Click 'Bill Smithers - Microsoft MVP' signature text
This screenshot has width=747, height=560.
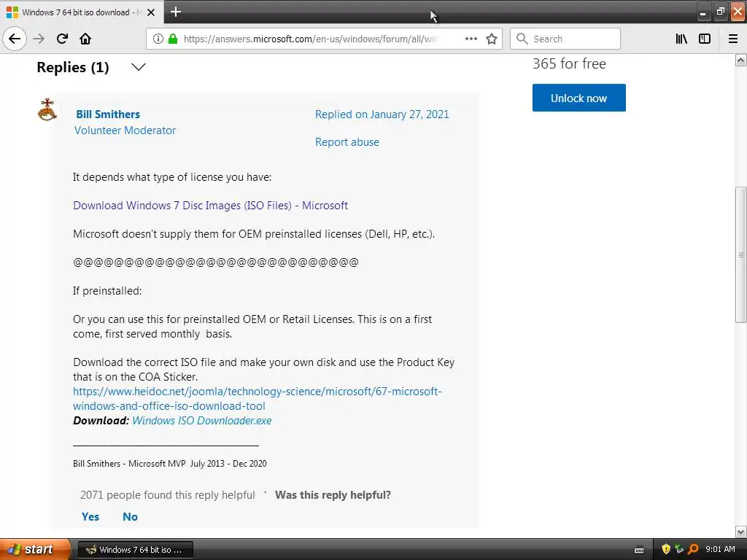tap(169, 464)
